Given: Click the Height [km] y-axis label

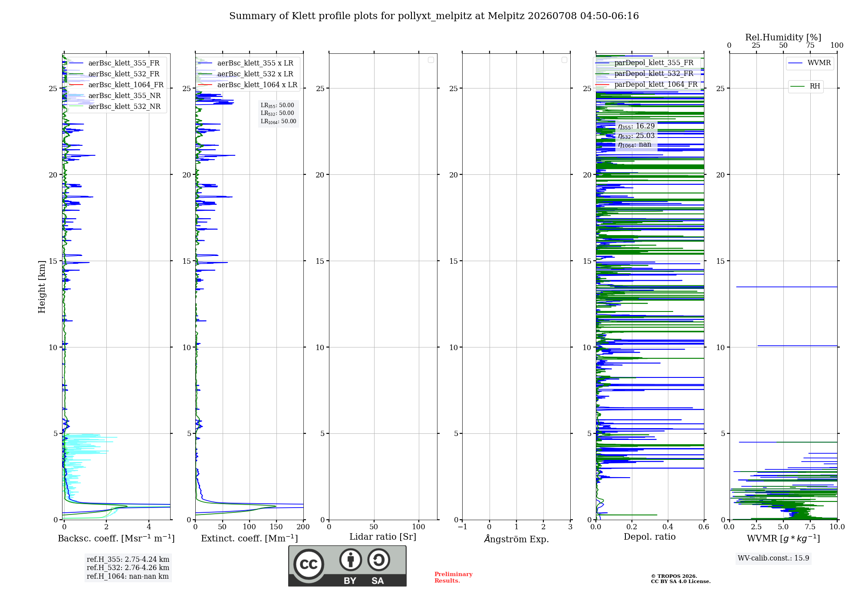Looking at the screenshot, I should pyautogui.click(x=42, y=287).
